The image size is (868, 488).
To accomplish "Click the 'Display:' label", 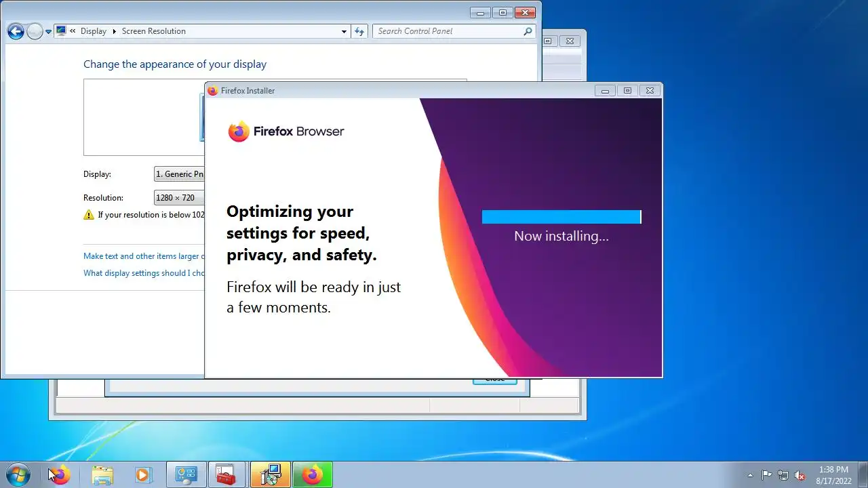I will pos(97,174).
